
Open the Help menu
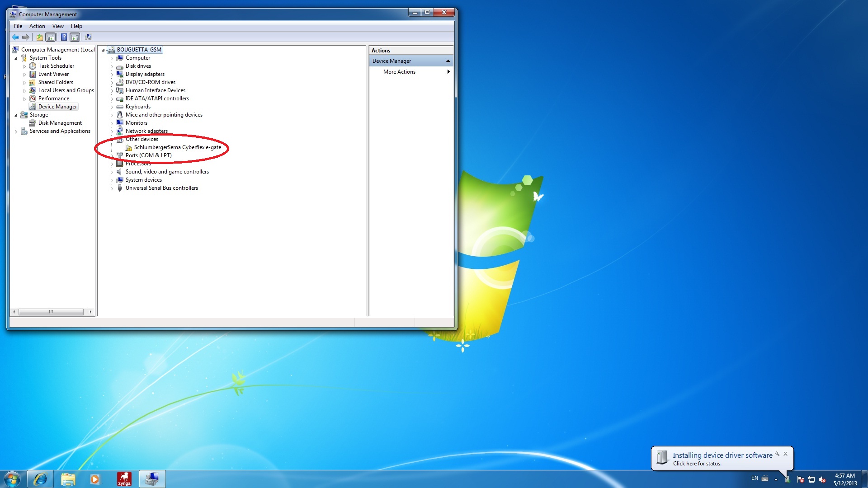76,26
